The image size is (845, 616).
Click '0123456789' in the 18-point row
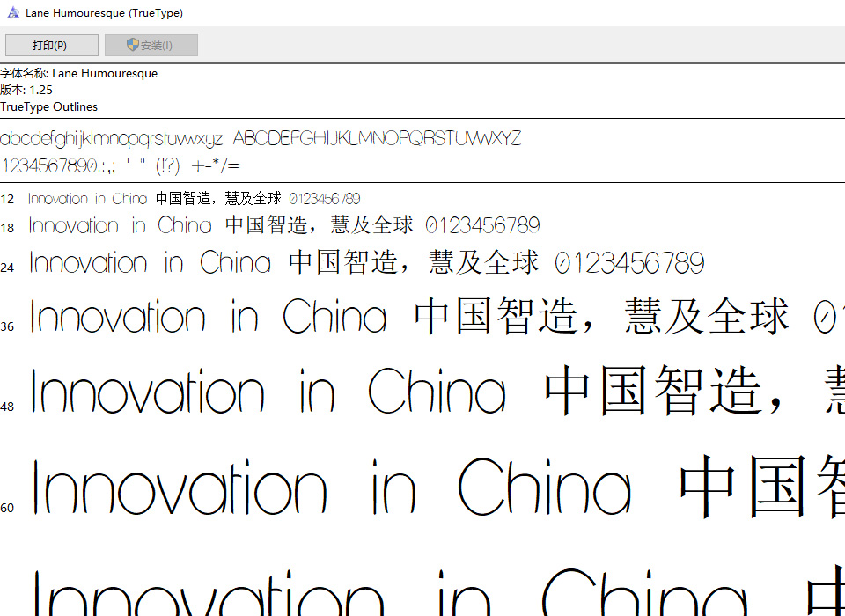pyautogui.click(x=483, y=225)
